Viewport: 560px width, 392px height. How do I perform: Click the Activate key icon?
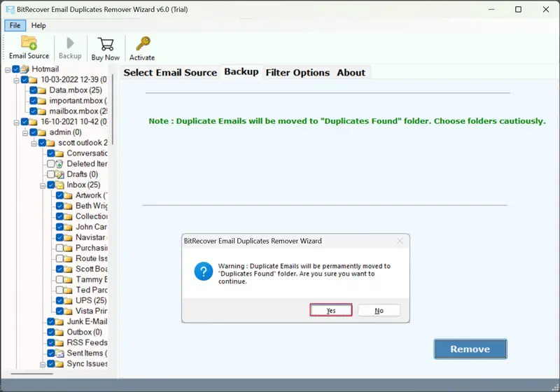pyautogui.click(x=143, y=43)
